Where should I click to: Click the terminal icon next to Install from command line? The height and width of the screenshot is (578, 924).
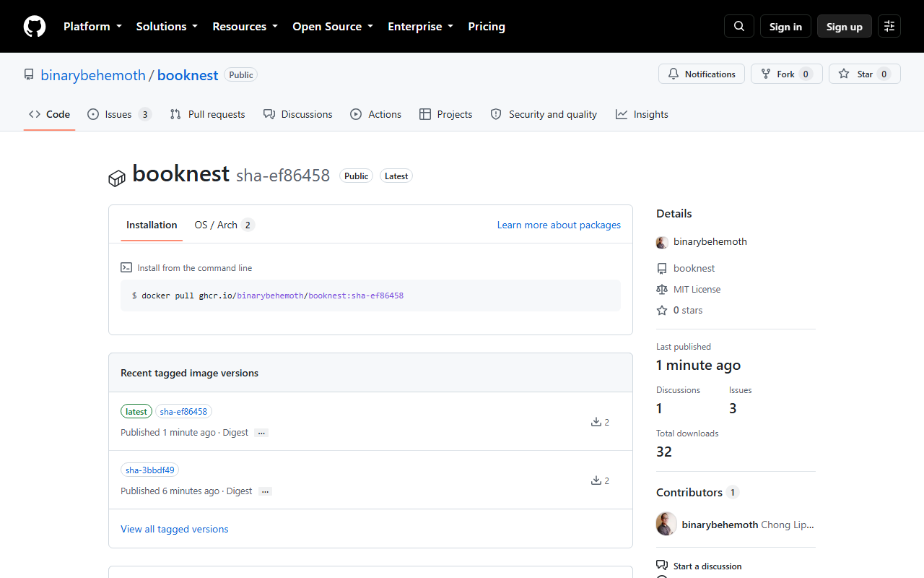coord(126,267)
